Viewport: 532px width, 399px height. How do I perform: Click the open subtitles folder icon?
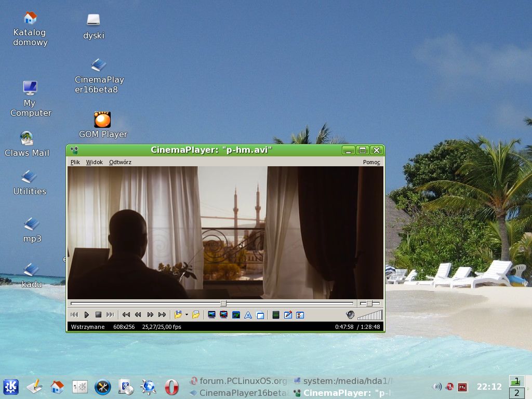point(196,315)
